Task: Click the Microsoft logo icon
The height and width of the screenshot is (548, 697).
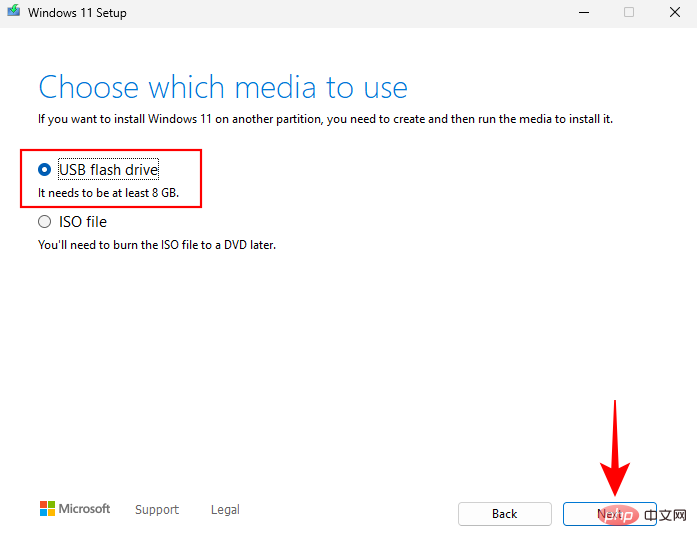Action: click(47, 508)
